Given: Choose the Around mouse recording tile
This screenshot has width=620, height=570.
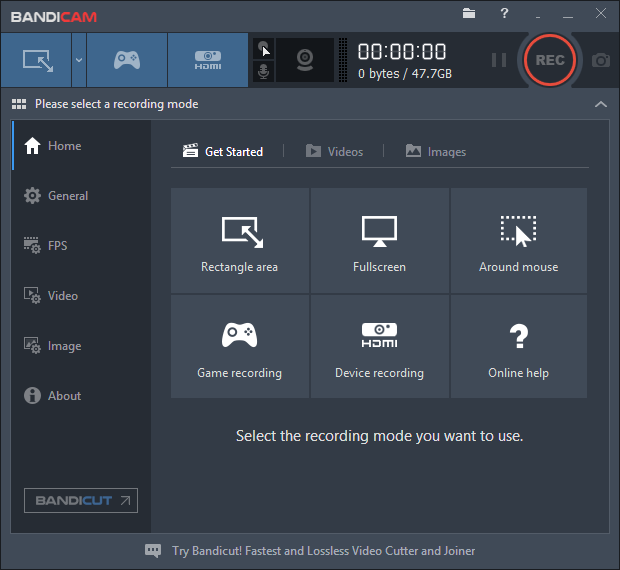Looking at the screenshot, I should point(519,240).
